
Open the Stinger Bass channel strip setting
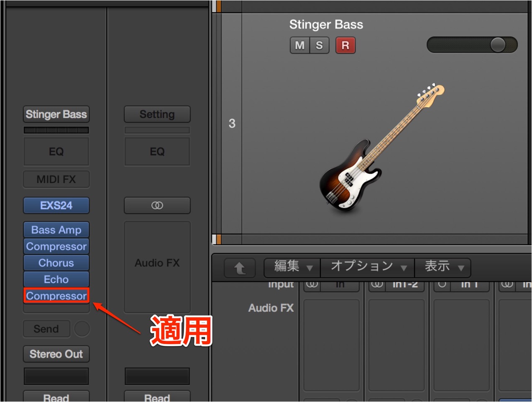click(x=56, y=114)
